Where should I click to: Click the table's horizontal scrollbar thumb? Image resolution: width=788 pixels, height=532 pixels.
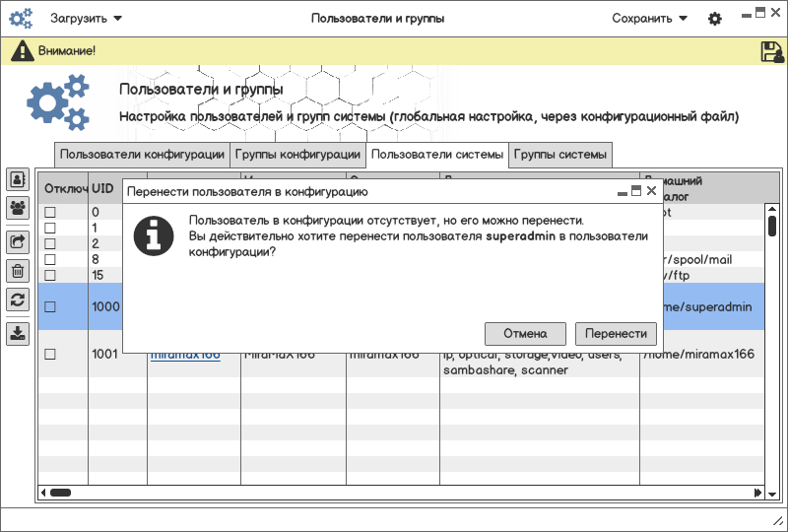60,492
